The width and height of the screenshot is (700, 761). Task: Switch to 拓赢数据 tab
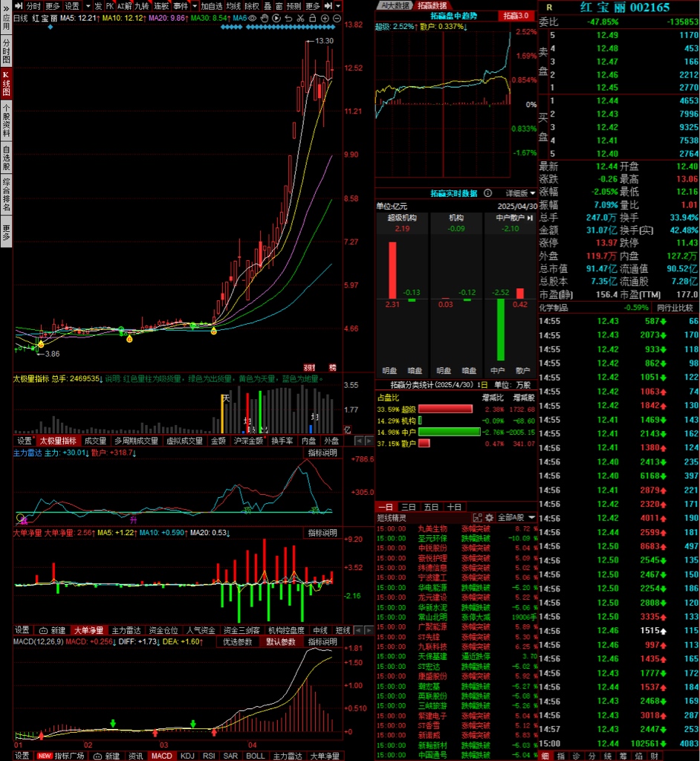(432, 5)
